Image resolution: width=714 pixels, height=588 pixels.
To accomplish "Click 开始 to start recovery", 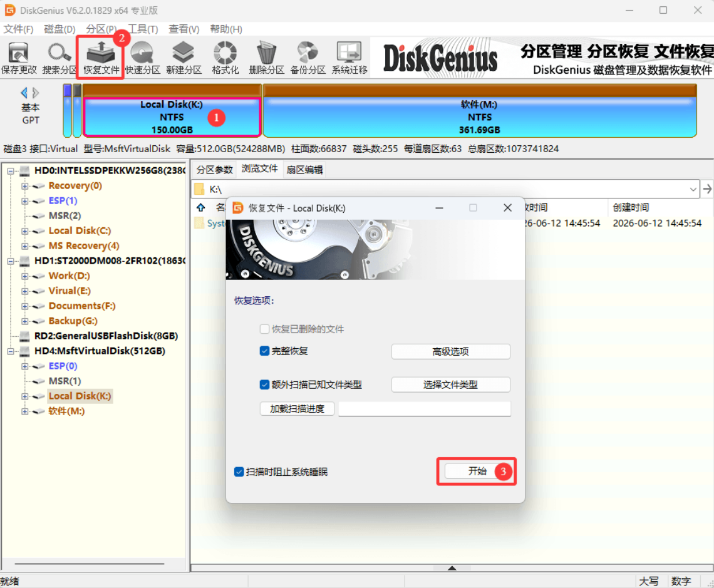I will [x=477, y=471].
